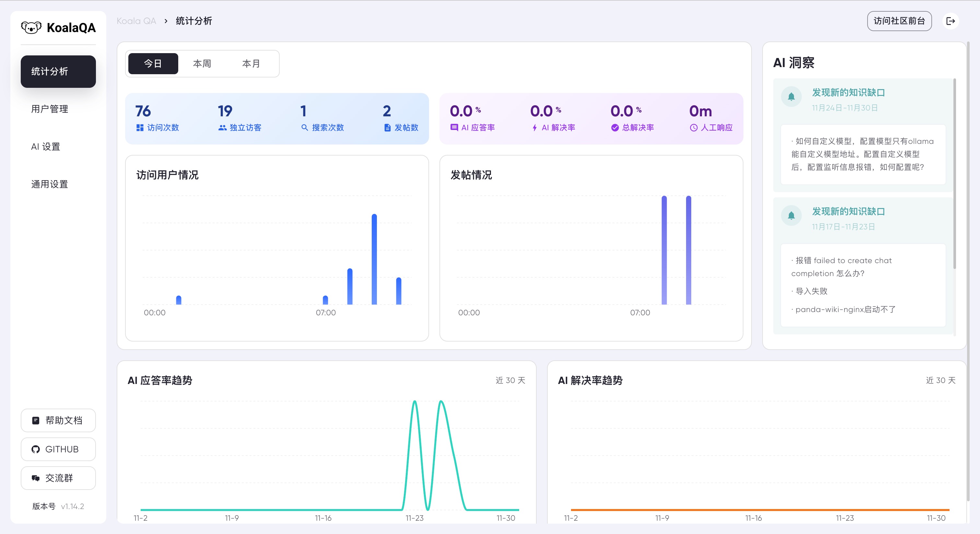Click the magnifier icon next to 搜索次数

click(304, 128)
